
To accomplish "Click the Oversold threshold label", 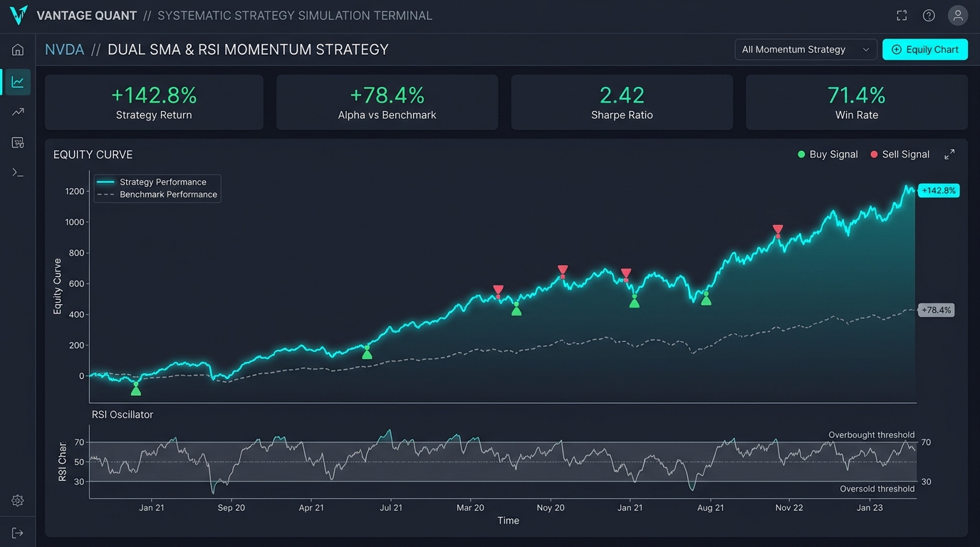I will [x=877, y=489].
